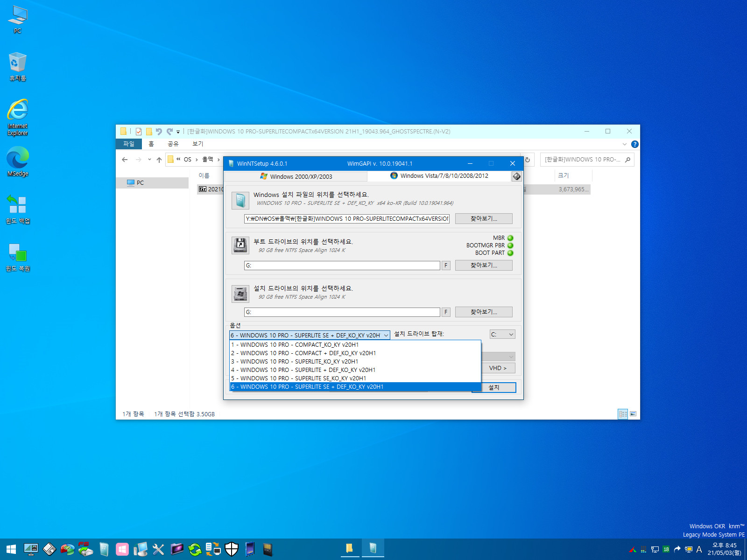Open the purple folder taskbar icon
747x560 pixels.
177,549
